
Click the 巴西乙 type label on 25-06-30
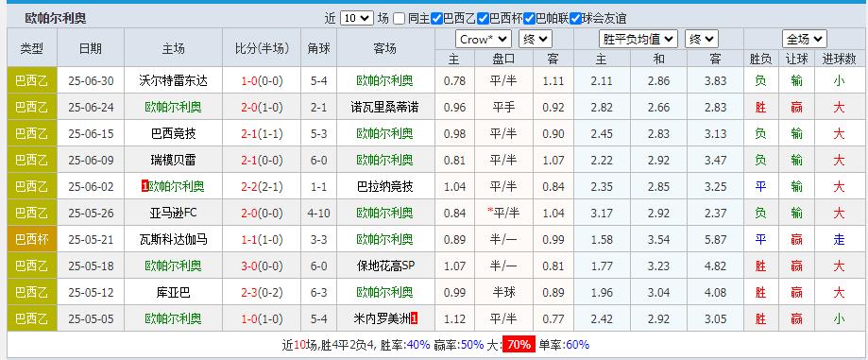point(32,80)
